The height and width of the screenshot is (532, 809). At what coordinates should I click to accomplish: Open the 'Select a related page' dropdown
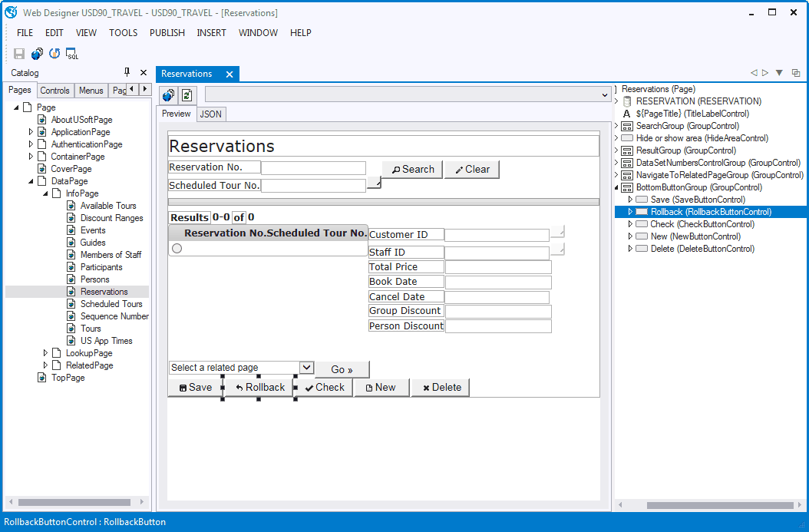pos(306,368)
